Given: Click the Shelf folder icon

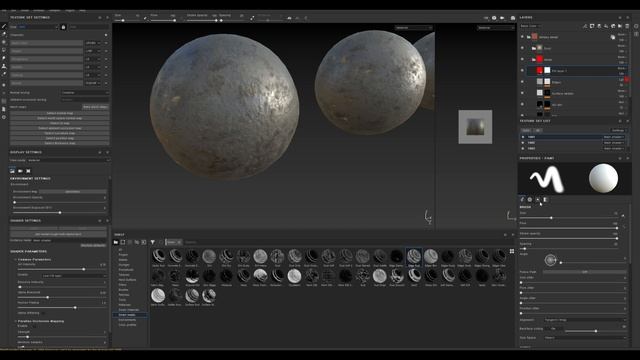Looking at the screenshot, I should point(116,242).
